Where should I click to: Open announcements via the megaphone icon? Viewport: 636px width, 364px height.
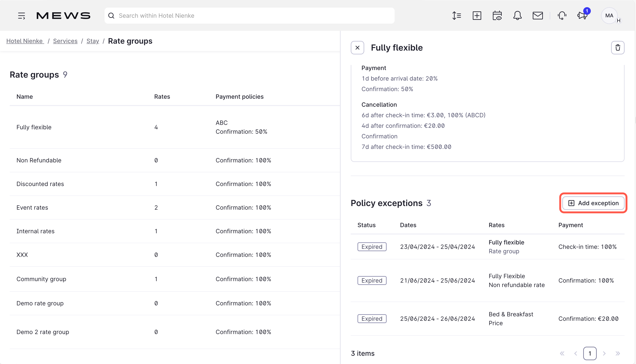(x=582, y=15)
